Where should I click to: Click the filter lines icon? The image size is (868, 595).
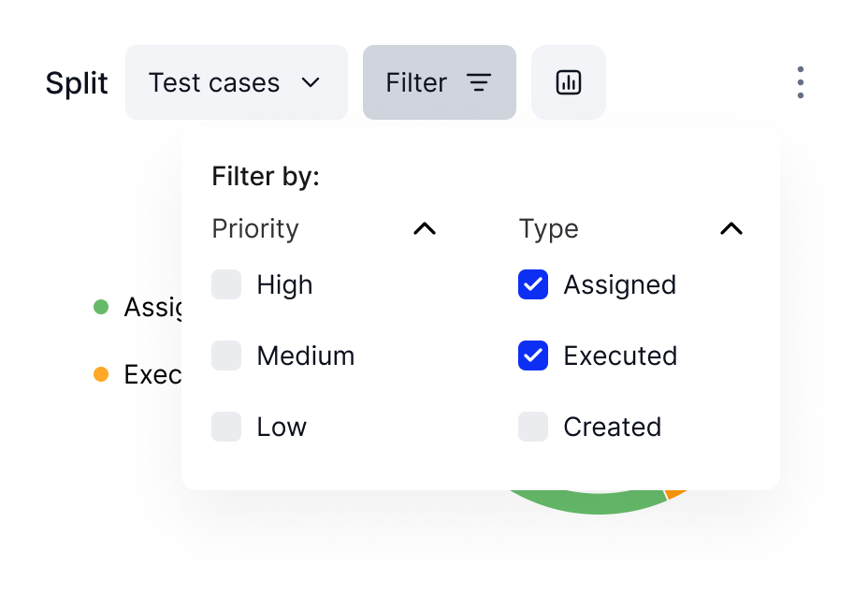click(479, 82)
